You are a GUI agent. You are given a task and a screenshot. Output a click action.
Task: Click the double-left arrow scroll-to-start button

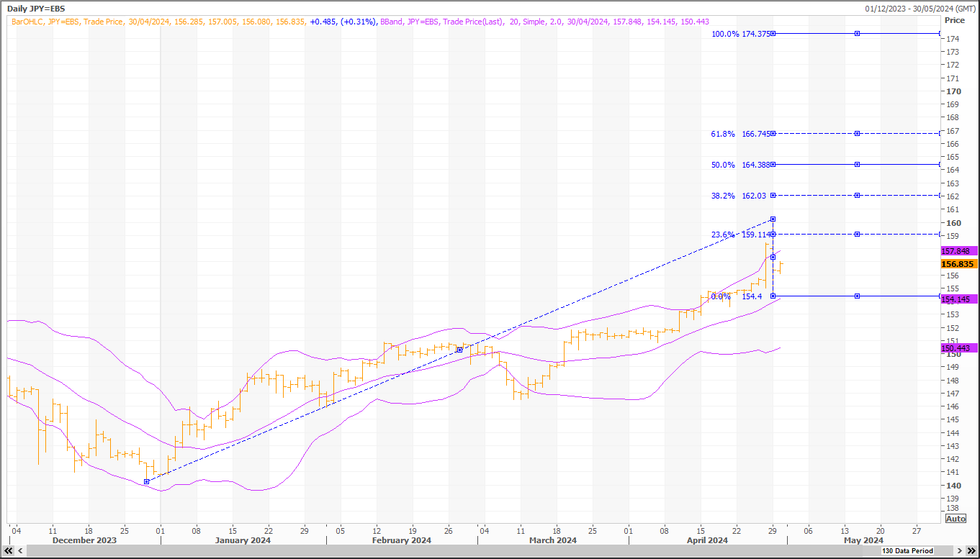click(x=9, y=550)
